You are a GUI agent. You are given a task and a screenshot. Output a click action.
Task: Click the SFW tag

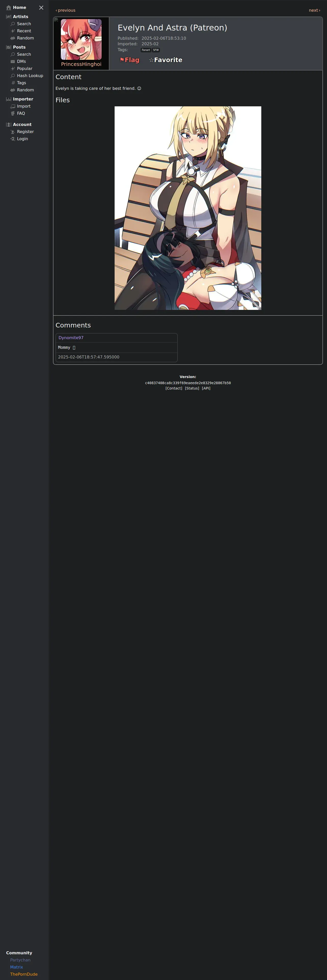pos(156,50)
